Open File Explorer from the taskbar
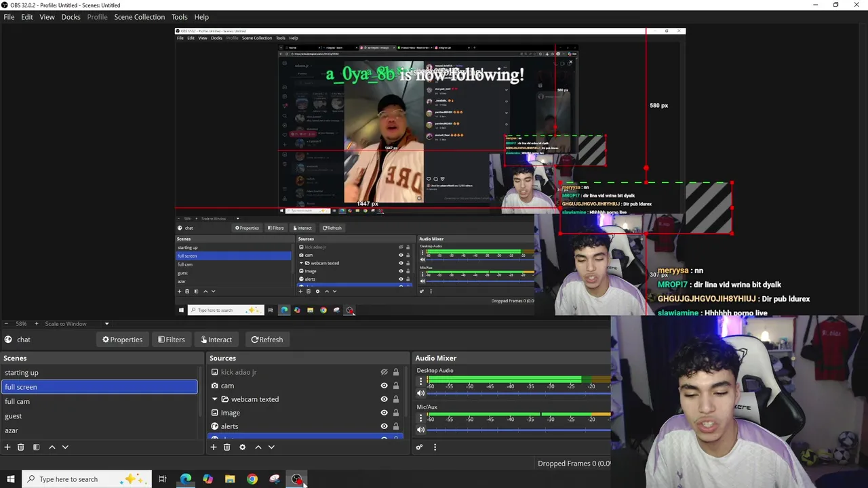Image resolution: width=868 pixels, height=488 pixels. coord(230,479)
